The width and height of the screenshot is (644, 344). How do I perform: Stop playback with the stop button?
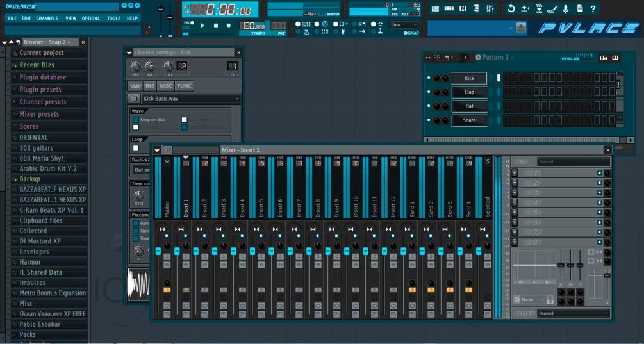point(216,26)
